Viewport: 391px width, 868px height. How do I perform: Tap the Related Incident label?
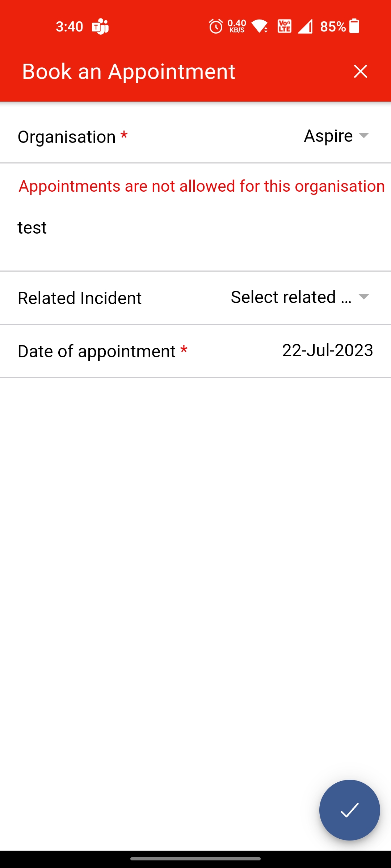(x=80, y=298)
